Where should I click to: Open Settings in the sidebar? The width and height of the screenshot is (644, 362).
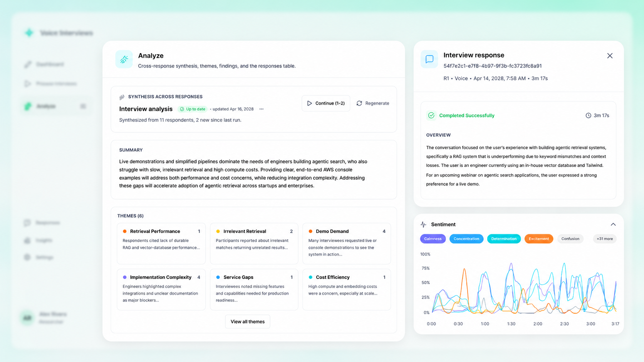coord(39,257)
